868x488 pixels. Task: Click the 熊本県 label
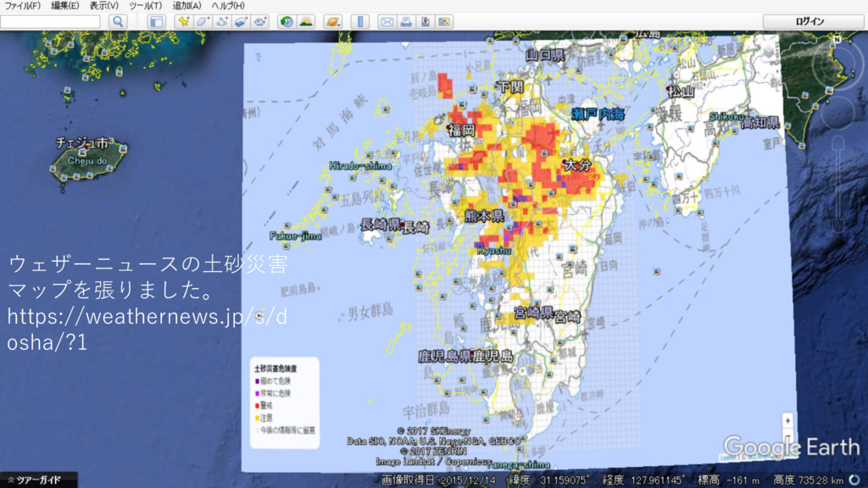tap(484, 215)
